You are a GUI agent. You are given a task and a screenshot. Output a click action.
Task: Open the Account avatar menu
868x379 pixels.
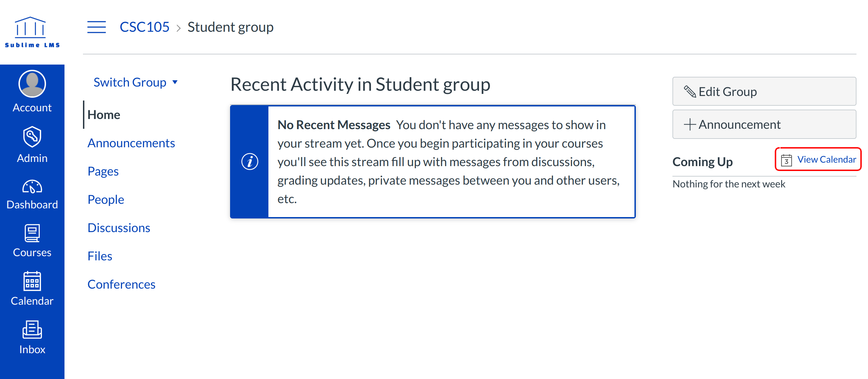click(x=32, y=84)
